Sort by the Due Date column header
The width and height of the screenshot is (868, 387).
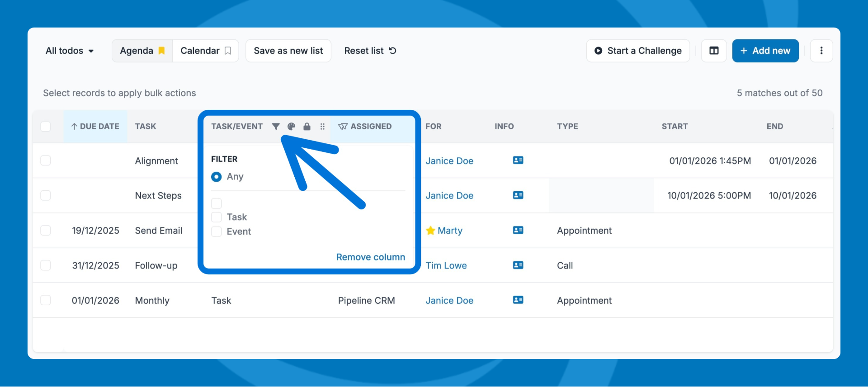click(x=95, y=127)
